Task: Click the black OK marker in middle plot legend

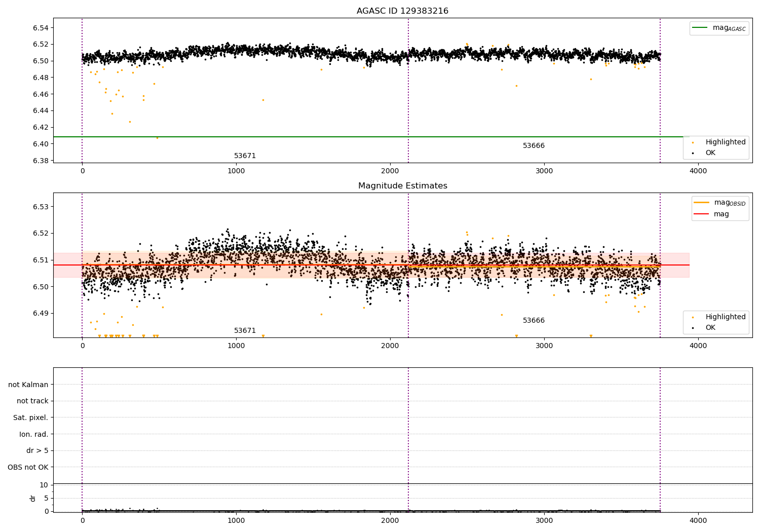Action: click(693, 328)
